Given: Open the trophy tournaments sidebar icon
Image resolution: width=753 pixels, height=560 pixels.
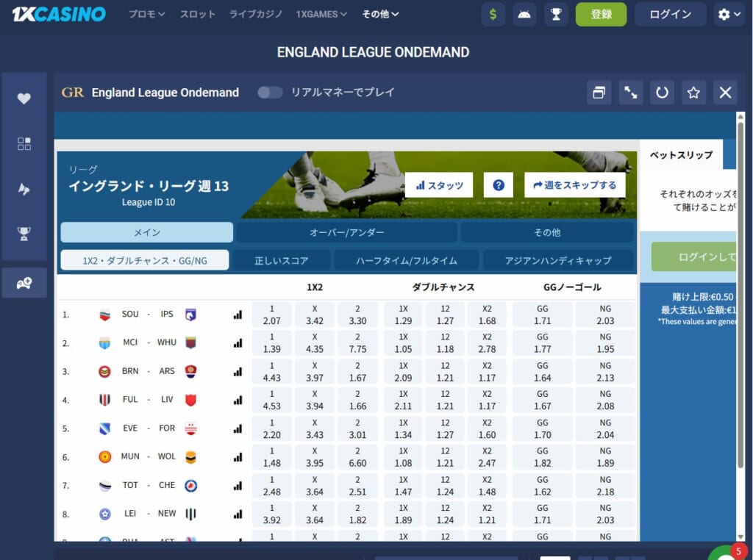Looking at the screenshot, I should tap(24, 234).
